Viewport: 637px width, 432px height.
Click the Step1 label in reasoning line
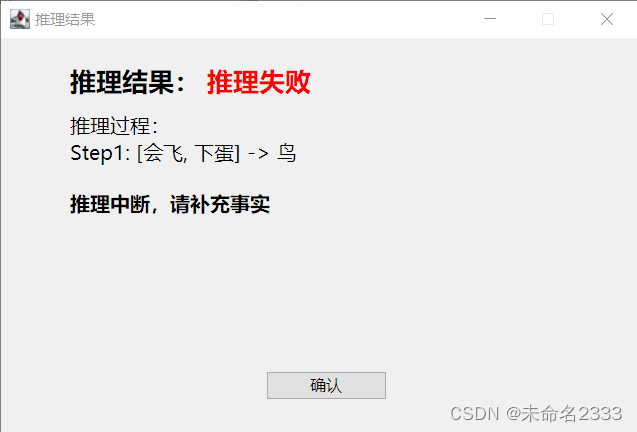pos(100,153)
